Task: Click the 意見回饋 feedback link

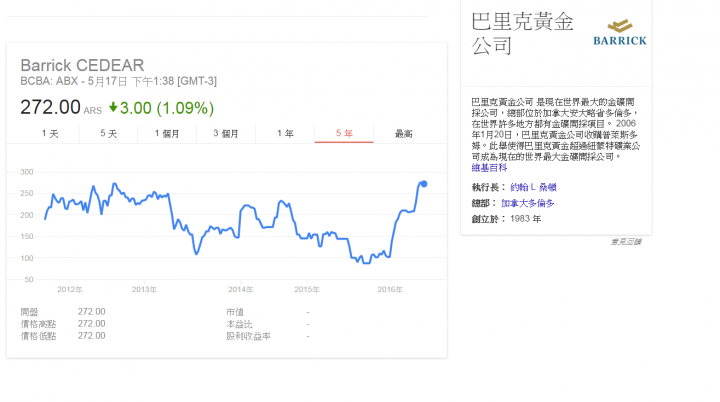Action: point(626,241)
